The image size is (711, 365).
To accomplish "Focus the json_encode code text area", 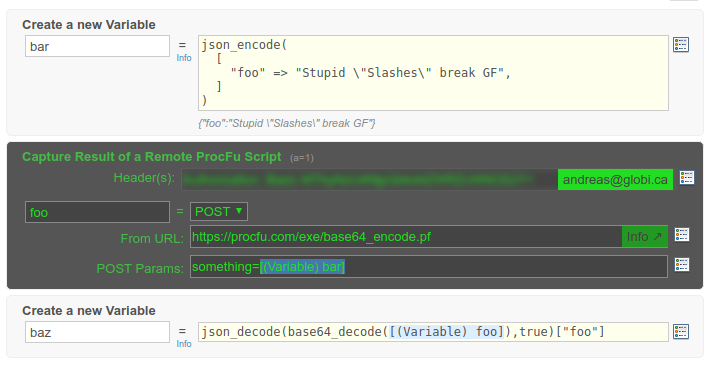I will [x=433, y=73].
